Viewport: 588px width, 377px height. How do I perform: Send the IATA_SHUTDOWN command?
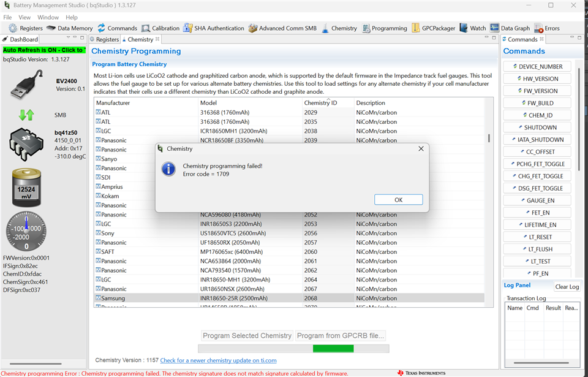coord(537,140)
